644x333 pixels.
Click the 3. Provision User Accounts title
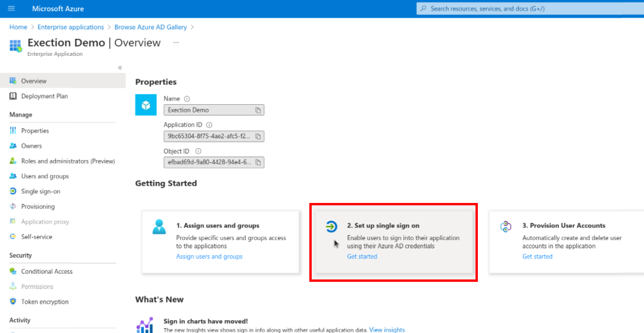point(564,225)
